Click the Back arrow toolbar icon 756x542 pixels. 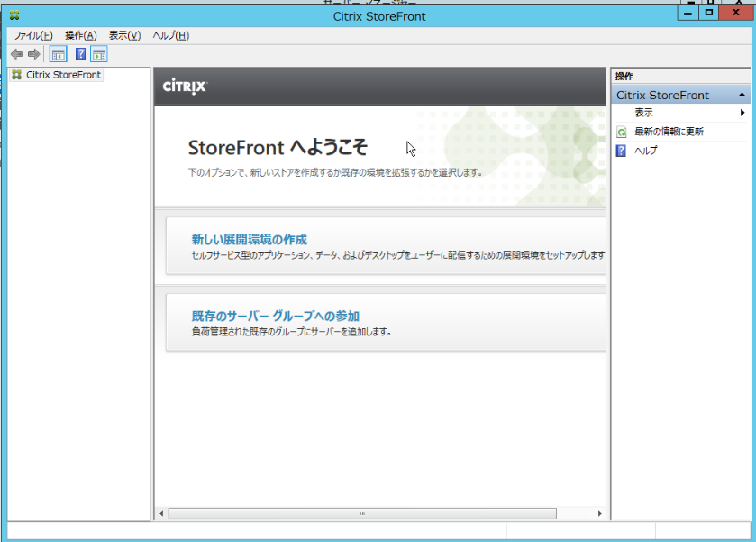point(17,54)
